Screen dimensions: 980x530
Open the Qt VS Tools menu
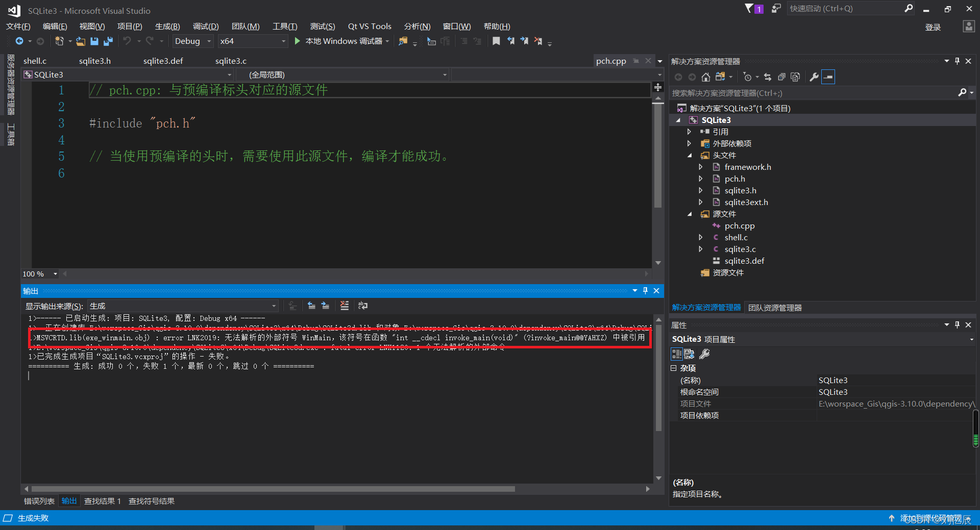coord(370,27)
